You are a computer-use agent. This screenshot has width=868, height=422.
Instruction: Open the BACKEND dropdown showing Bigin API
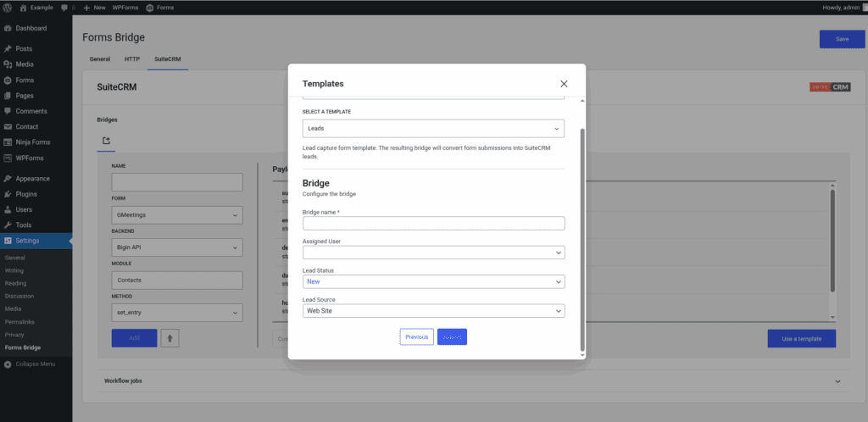pyautogui.click(x=177, y=247)
